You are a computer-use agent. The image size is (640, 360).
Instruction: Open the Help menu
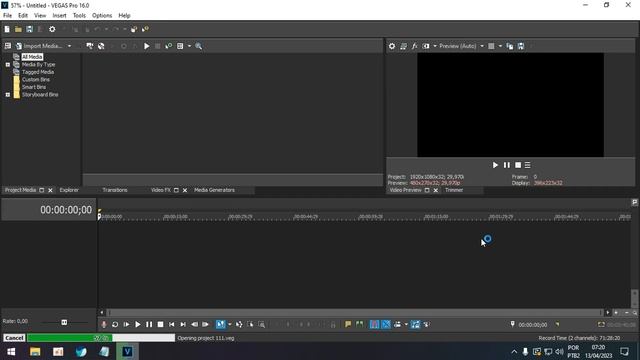pos(124,16)
